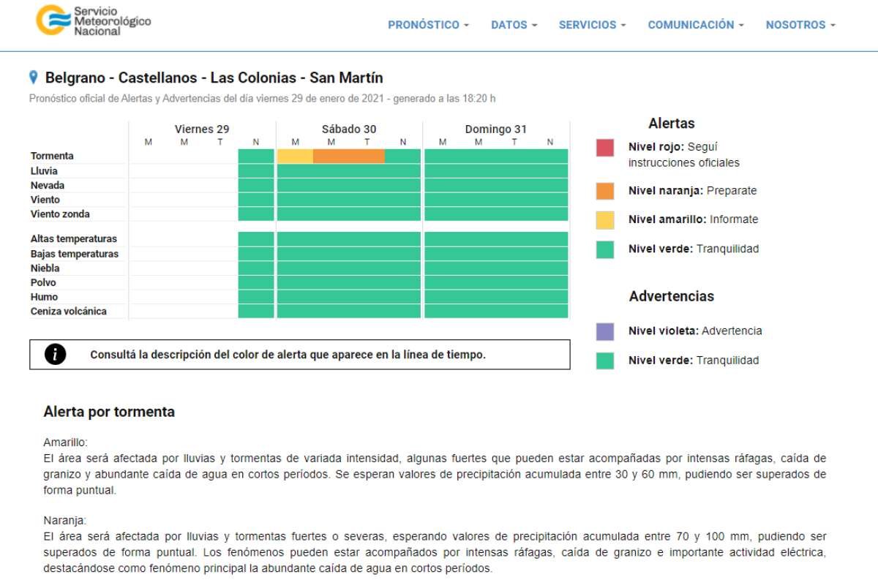Click the Tormenta row label

coord(52,156)
